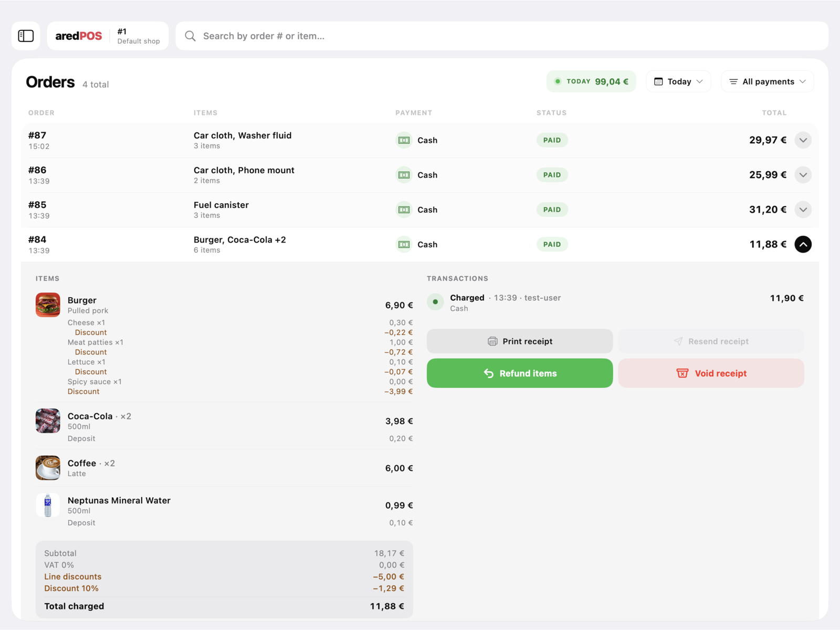Collapse order #84 details
The width and height of the screenshot is (840, 630).
click(803, 244)
